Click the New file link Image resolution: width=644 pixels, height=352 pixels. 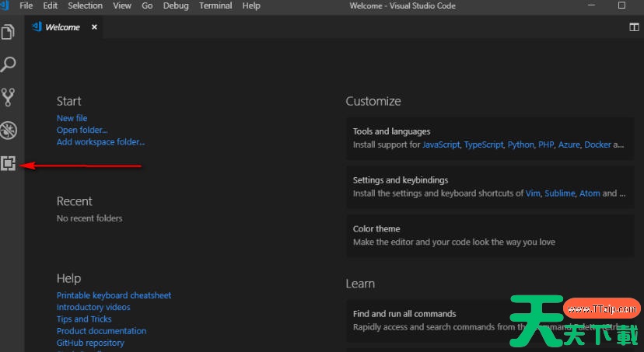(x=72, y=118)
